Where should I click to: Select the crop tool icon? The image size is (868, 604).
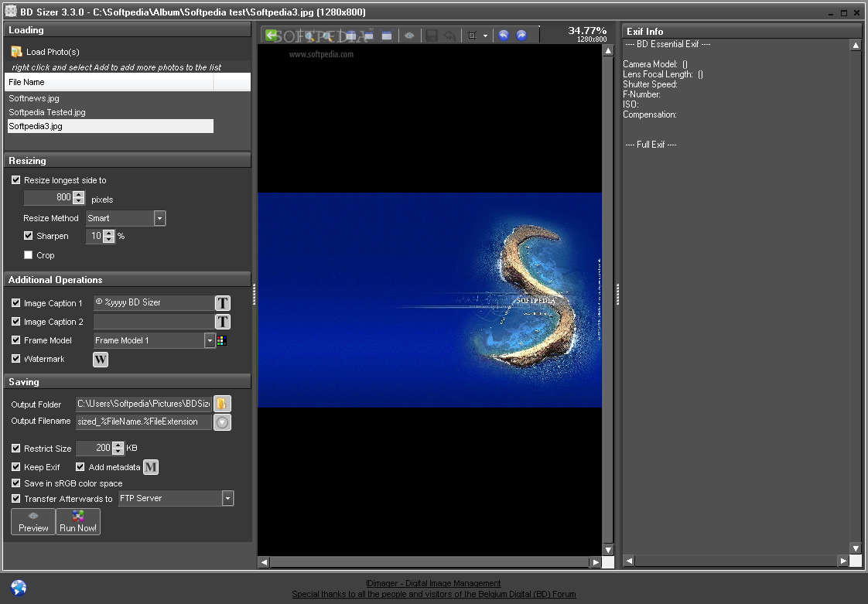click(472, 36)
